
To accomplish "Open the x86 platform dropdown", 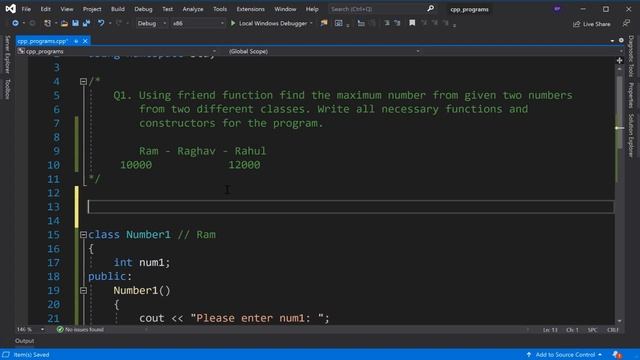I will pyautogui.click(x=198, y=24).
